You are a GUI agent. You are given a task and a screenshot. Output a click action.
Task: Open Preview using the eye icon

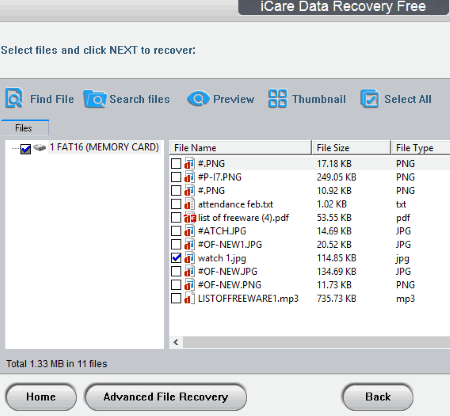[x=198, y=99]
